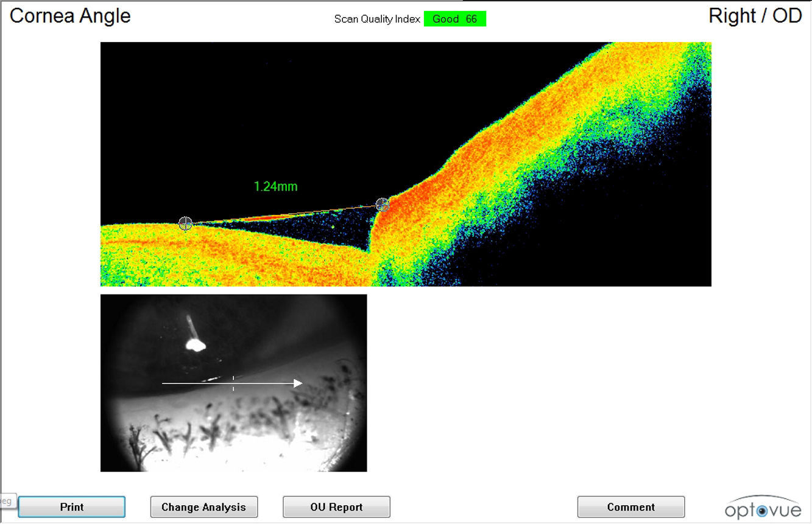Open Change Analysis
The width and height of the screenshot is (812, 524).
coord(203,507)
